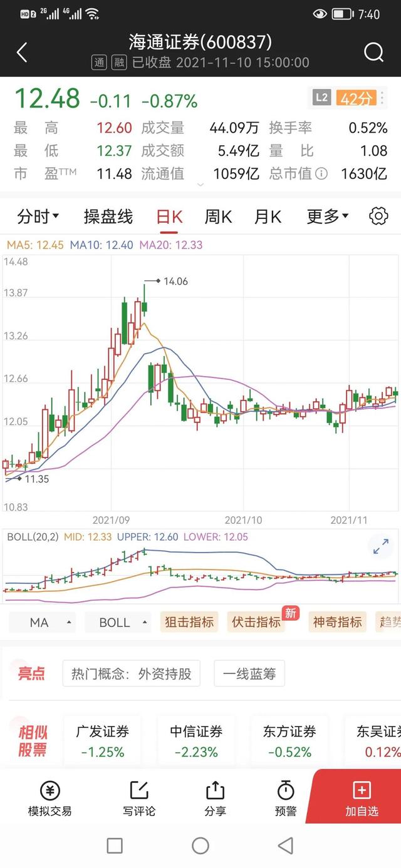Switch to 月K tab
The height and width of the screenshot is (868, 401).
pos(268,217)
